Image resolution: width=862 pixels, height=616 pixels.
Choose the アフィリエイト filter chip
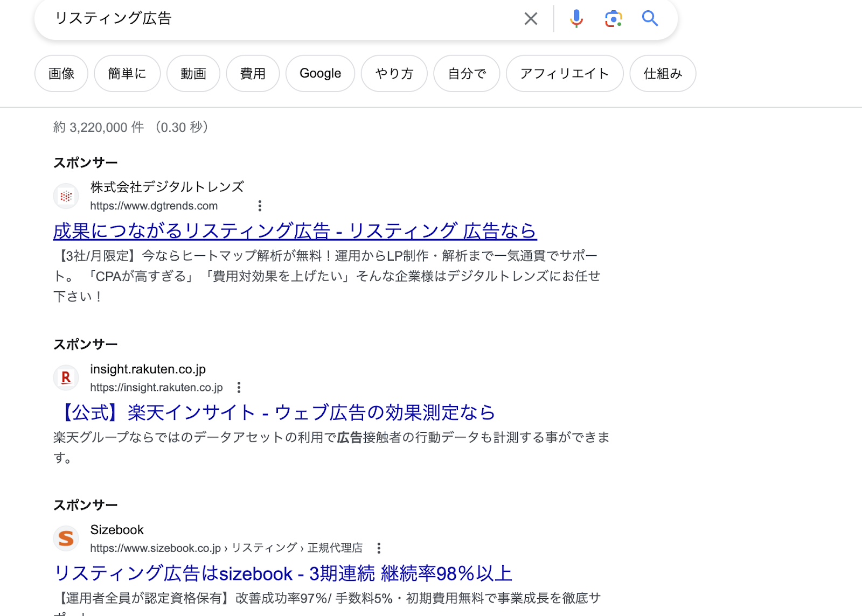(565, 73)
